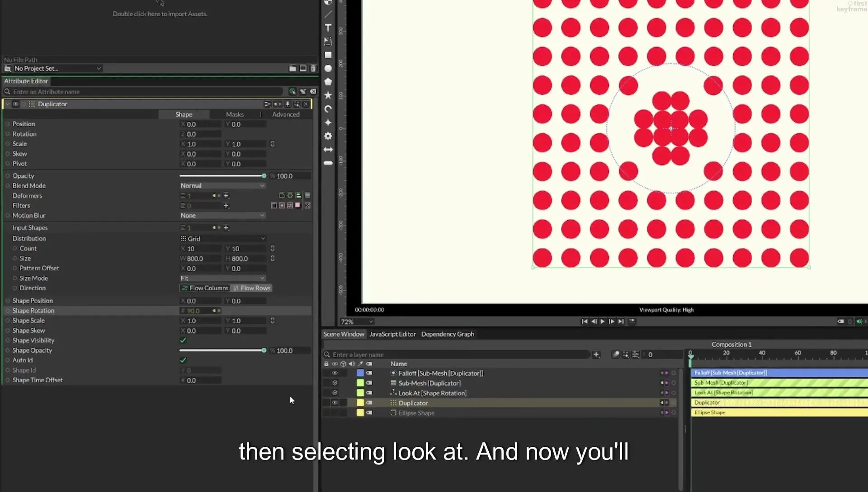Screen dimensions: 868x492
Task: Open the Motion Blur dropdown
Action: 222,216
